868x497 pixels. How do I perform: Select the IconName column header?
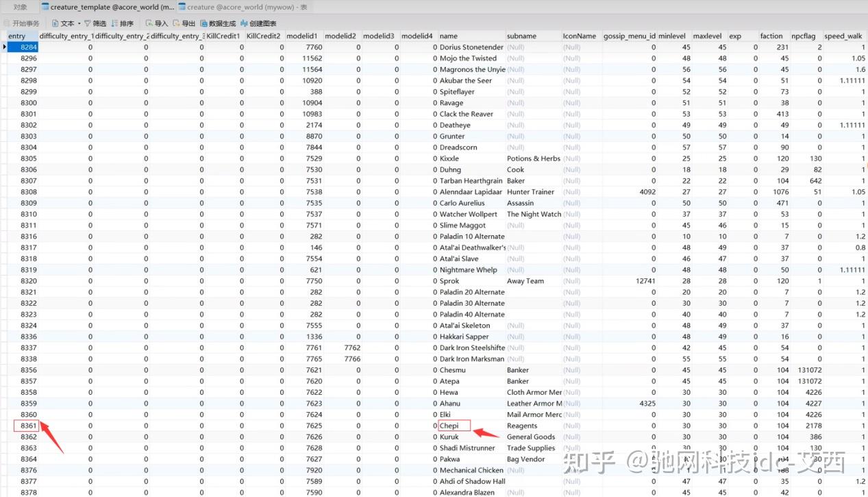tap(581, 36)
